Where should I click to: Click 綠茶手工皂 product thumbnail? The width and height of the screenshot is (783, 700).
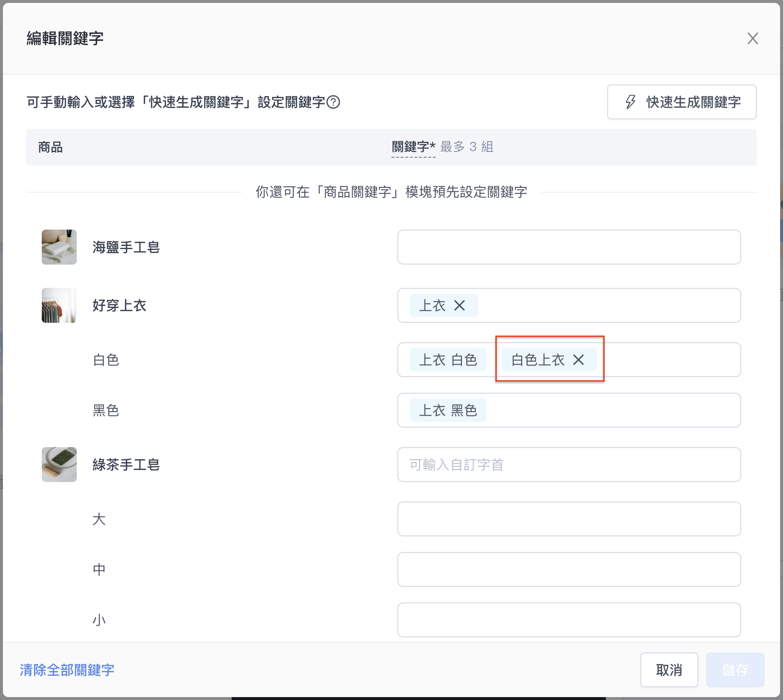pos(59,465)
